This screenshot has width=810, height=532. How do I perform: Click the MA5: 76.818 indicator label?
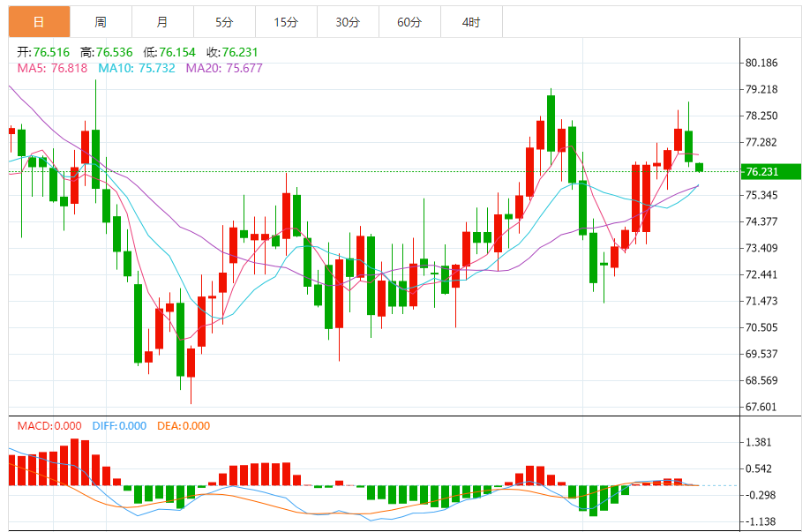52,68
